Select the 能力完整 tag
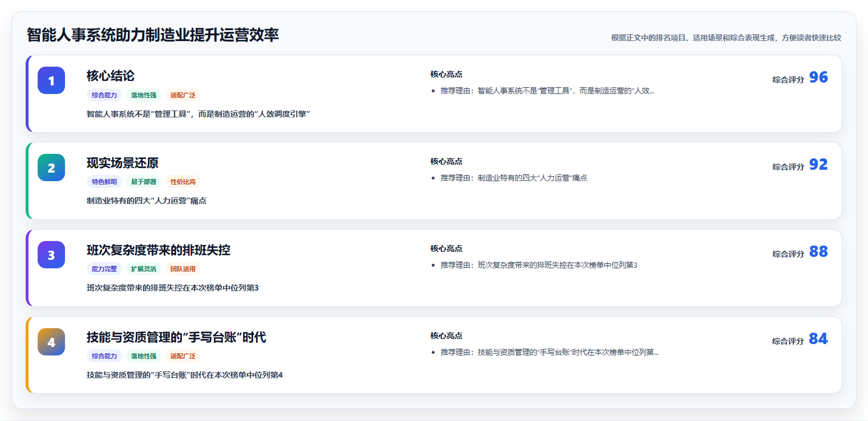Screen dimensions: 868x421 click(x=104, y=269)
